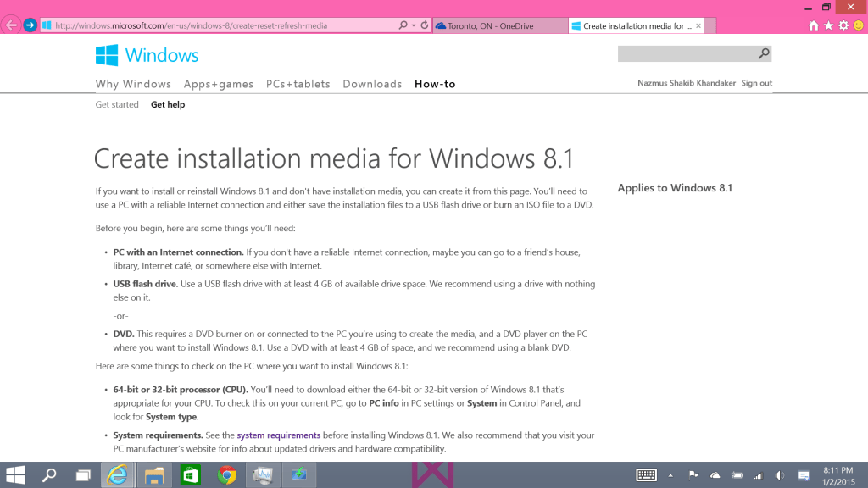Close the Create installation media tab
Image resolution: width=868 pixels, height=488 pixels.
tap(698, 25)
